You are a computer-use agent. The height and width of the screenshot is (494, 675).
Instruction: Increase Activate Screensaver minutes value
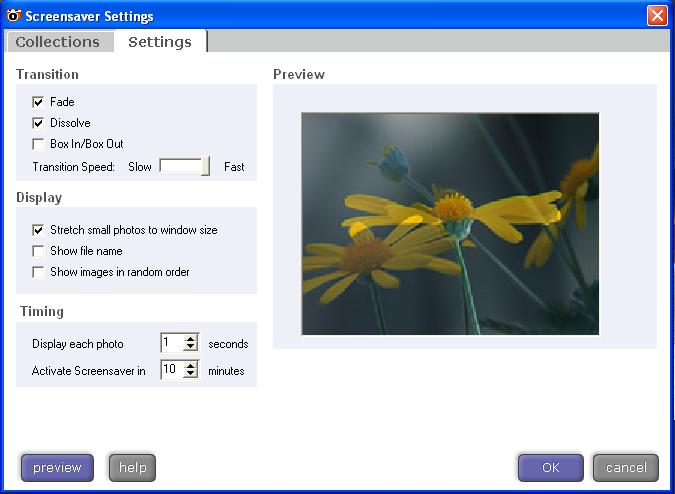(190, 365)
